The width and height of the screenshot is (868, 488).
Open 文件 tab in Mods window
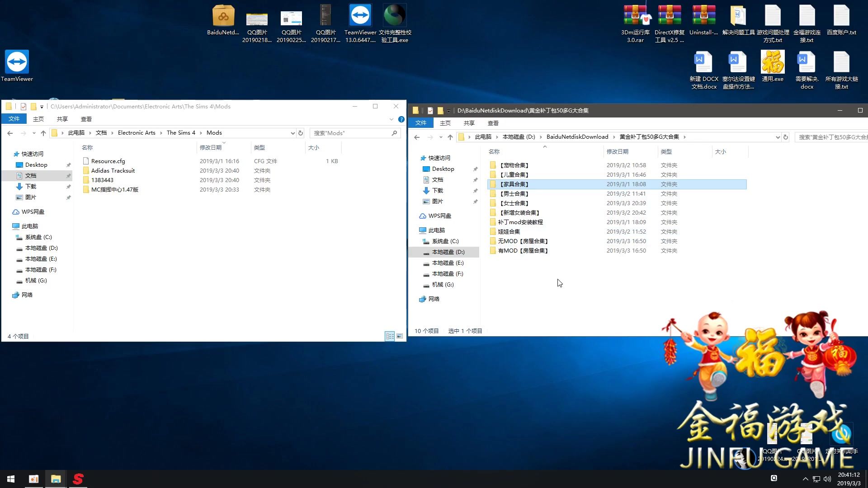click(x=14, y=119)
